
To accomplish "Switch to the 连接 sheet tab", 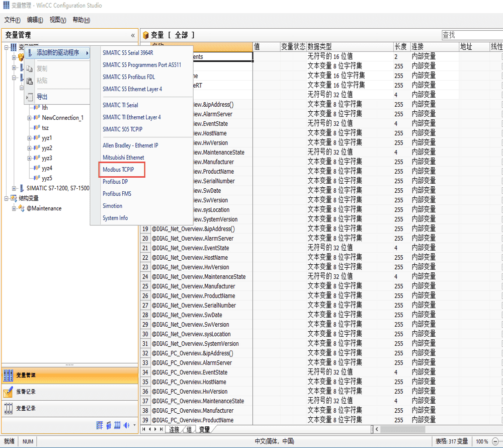I will [x=174, y=429].
